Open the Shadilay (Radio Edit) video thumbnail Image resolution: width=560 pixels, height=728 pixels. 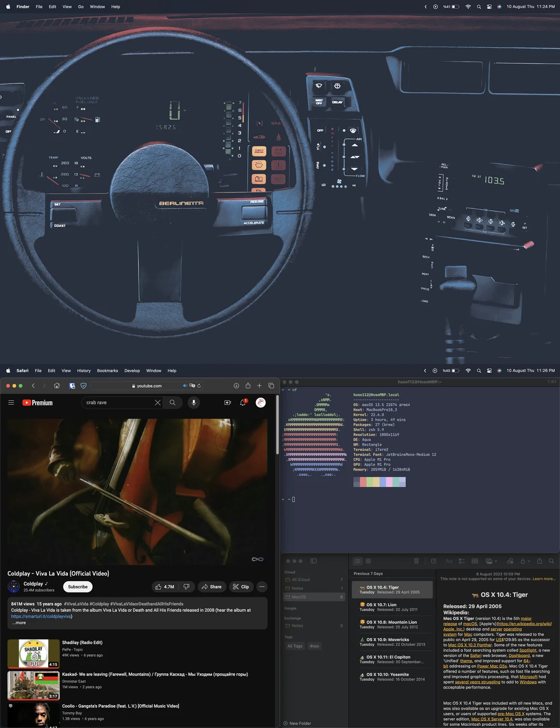tap(33, 653)
